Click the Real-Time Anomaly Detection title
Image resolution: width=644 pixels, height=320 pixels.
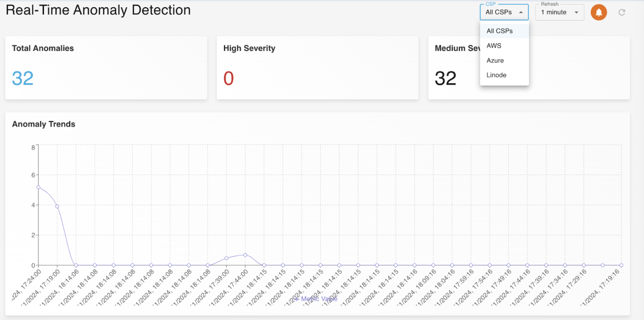tap(98, 10)
